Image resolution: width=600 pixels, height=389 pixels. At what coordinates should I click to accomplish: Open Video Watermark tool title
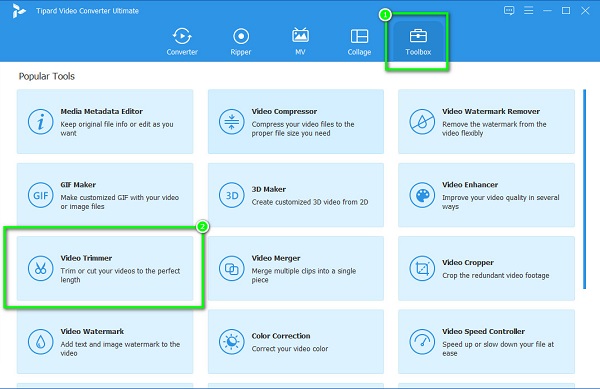tap(92, 332)
